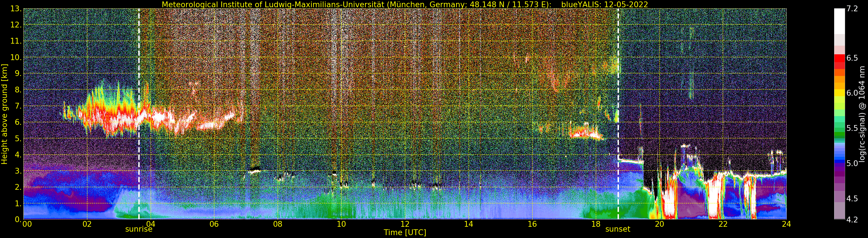Image resolution: width=868 pixels, height=238 pixels.
Task: Pick the yellow band of the colorbar
Action: tap(839, 93)
